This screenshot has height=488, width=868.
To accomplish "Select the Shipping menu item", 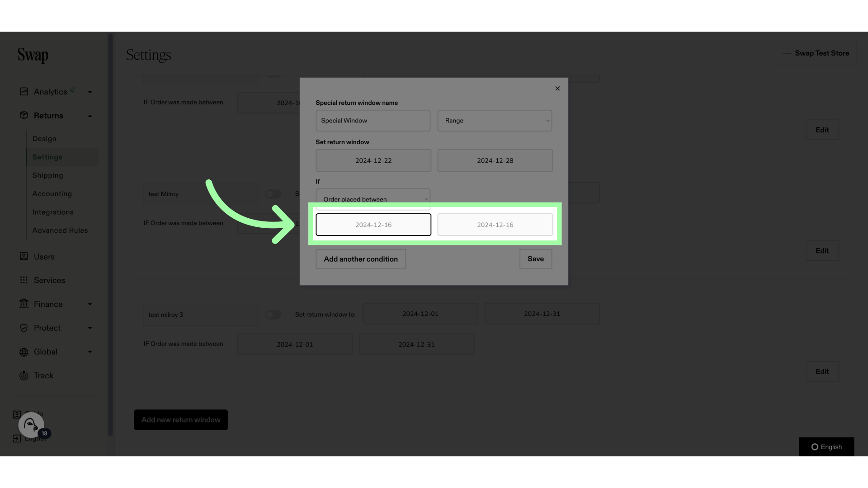I will 47,175.
